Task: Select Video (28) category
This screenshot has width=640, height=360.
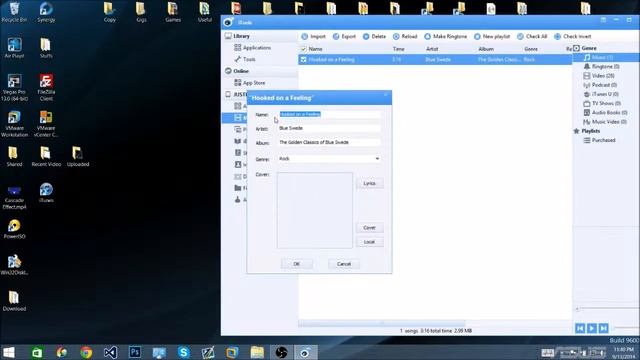Action: point(599,76)
